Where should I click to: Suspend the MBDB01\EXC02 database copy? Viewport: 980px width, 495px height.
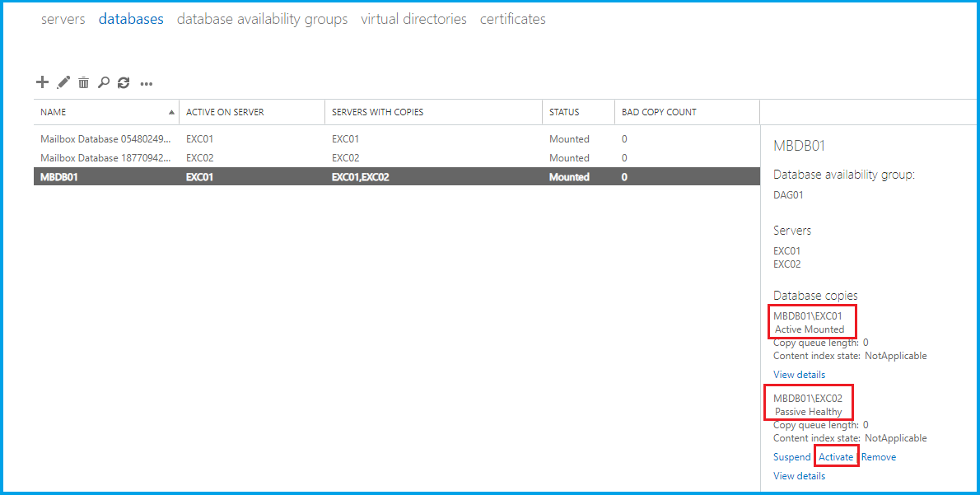(x=791, y=457)
